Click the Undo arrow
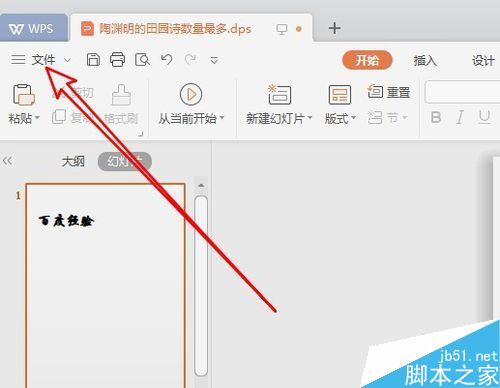Viewport: 500px width, 388px height. click(167, 60)
